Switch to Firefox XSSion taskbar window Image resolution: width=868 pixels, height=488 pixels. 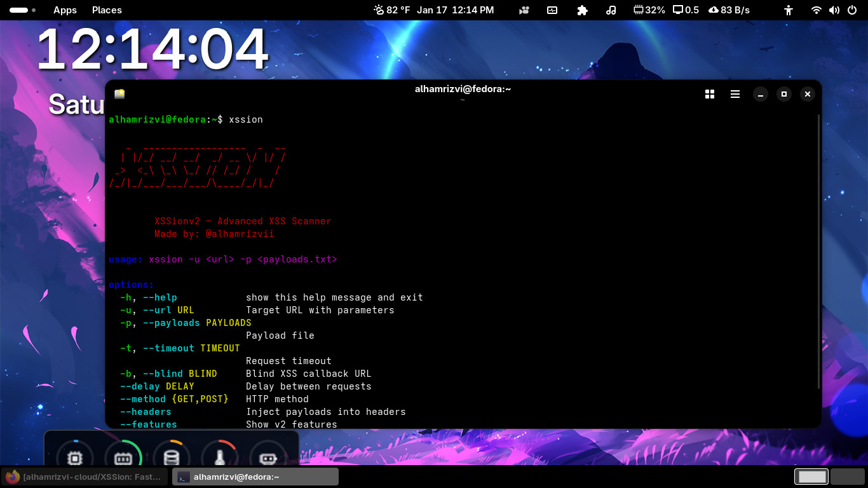click(x=85, y=477)
